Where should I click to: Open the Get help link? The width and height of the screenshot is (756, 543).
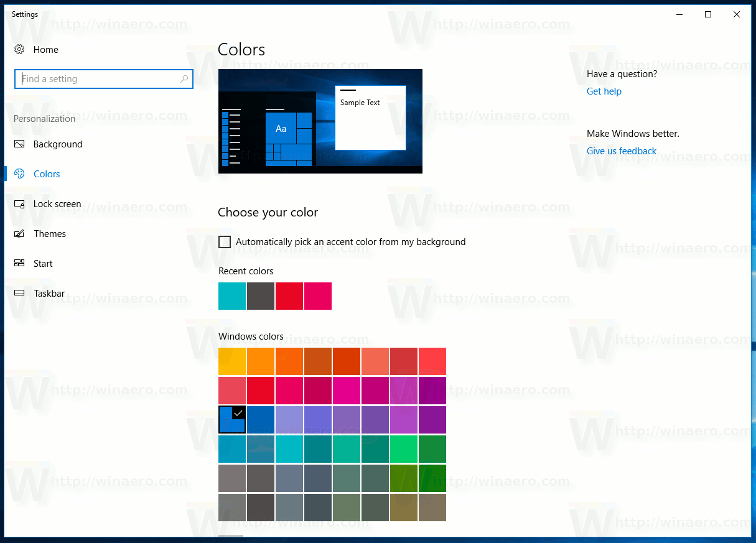604,91
